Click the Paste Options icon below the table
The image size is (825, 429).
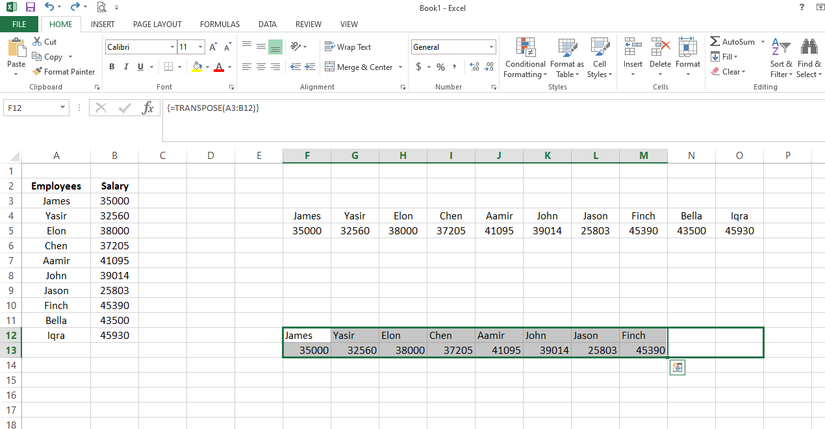click(677, 368)
